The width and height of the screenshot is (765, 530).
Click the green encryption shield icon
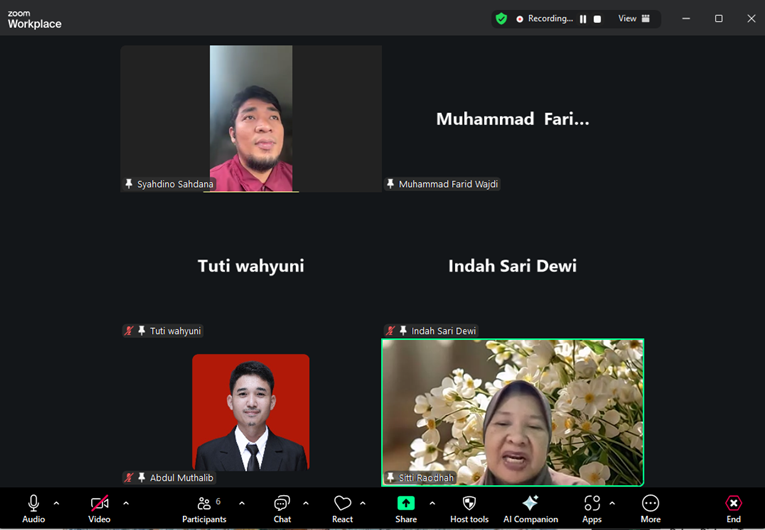(501, 19)
